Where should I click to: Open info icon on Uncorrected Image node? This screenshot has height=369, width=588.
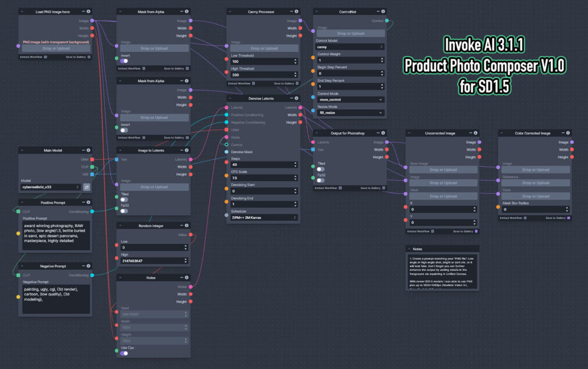coord(475,133)
